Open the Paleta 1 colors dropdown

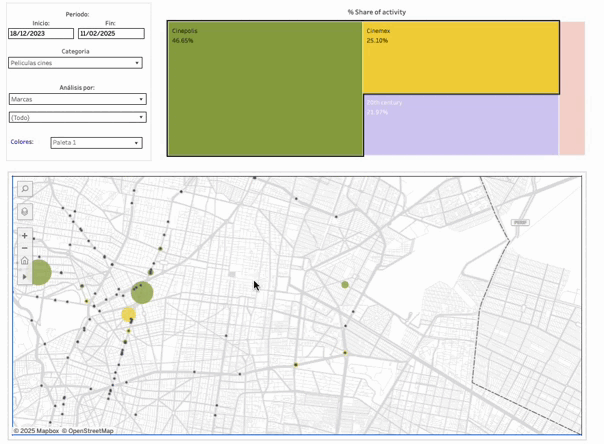tap(96, 143)
